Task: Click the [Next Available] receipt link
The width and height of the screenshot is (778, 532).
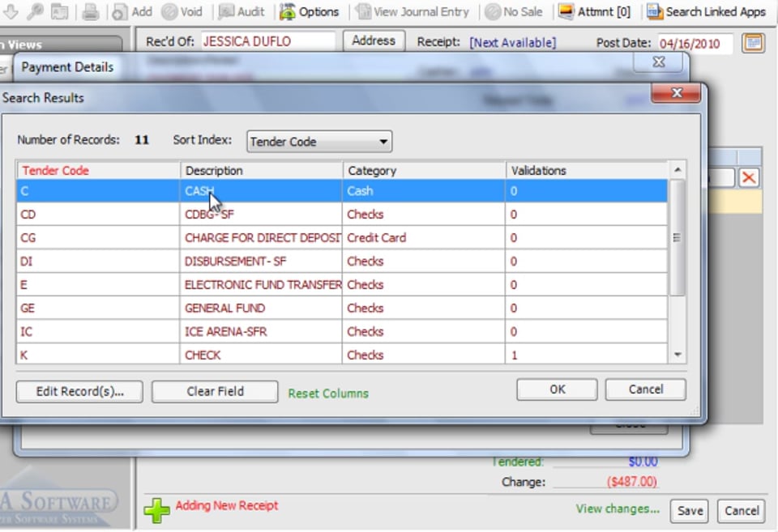Action: point(512,43)
